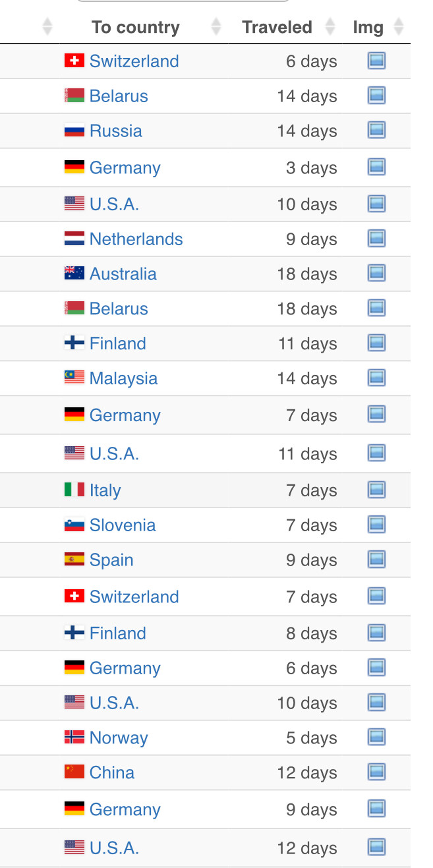This screenshot has height=868, width=433.
Task: Open image icon in Norway row
Action: 376,737
